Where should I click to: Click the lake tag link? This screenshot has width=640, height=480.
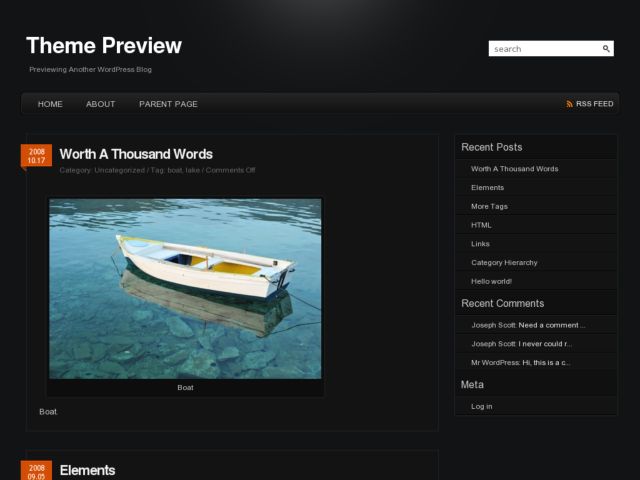coord(192,170)
